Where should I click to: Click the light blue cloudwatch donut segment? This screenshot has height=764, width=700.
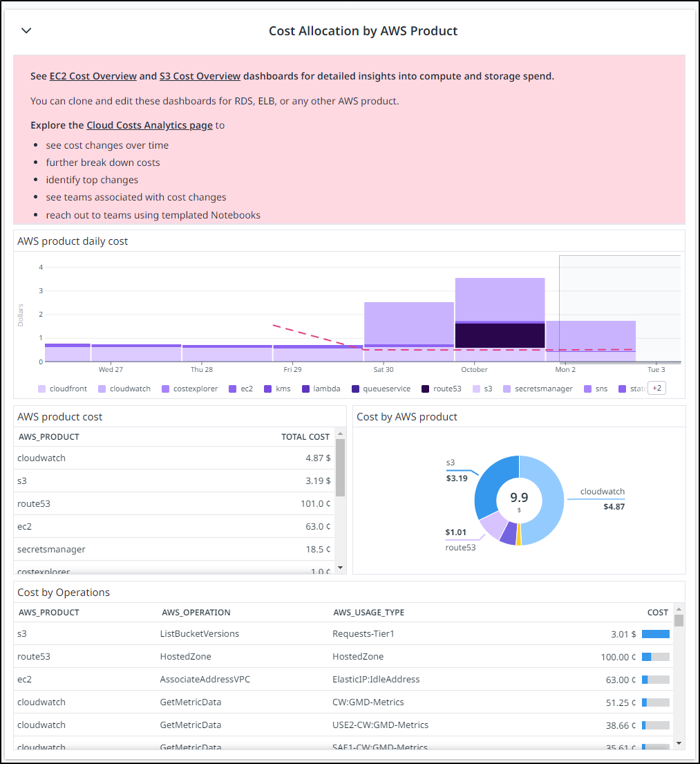click(552, 502)
